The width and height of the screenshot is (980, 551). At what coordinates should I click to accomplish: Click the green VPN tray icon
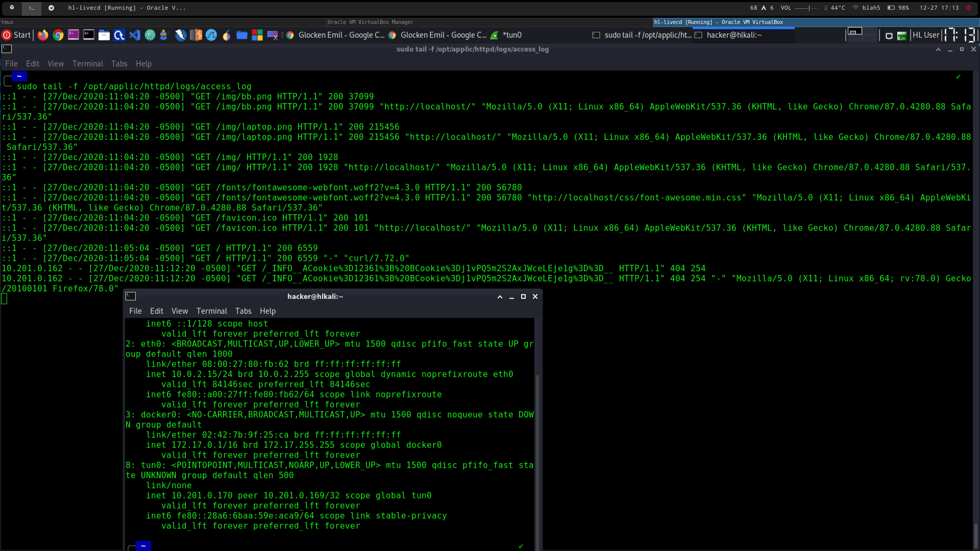902,36
